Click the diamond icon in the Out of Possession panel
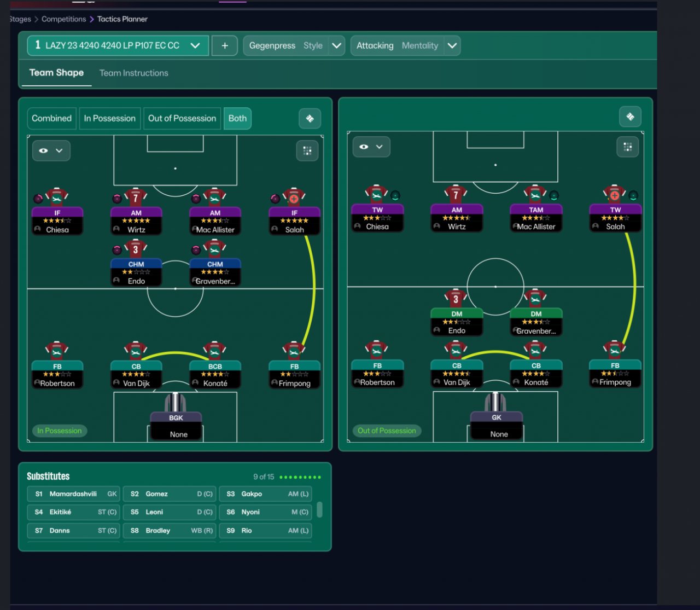Viewport: 700px width, 610px height. (x=630, y=117)
